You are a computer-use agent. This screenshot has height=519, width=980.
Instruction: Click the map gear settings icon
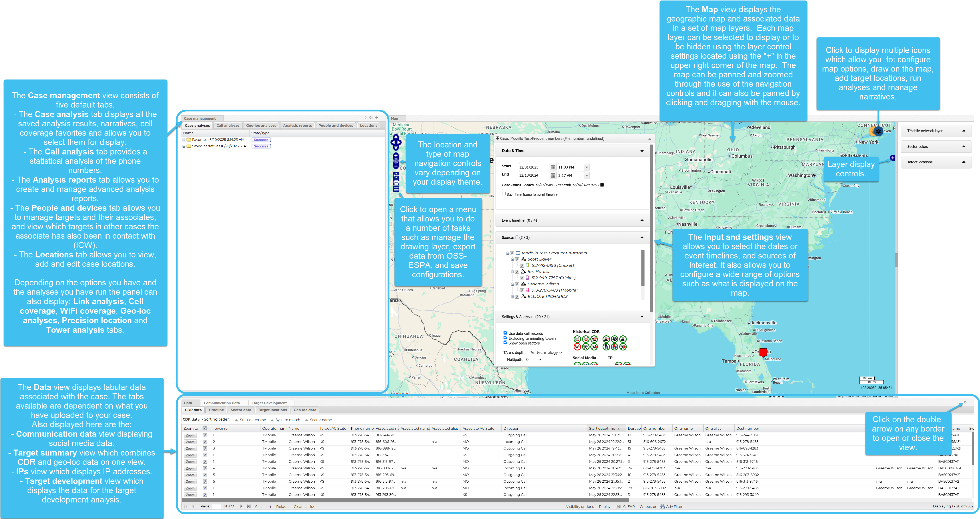click(878, 131)
